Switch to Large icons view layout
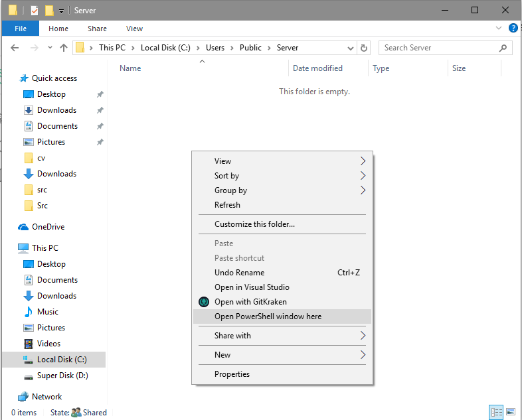 click(x=509, y=412)
